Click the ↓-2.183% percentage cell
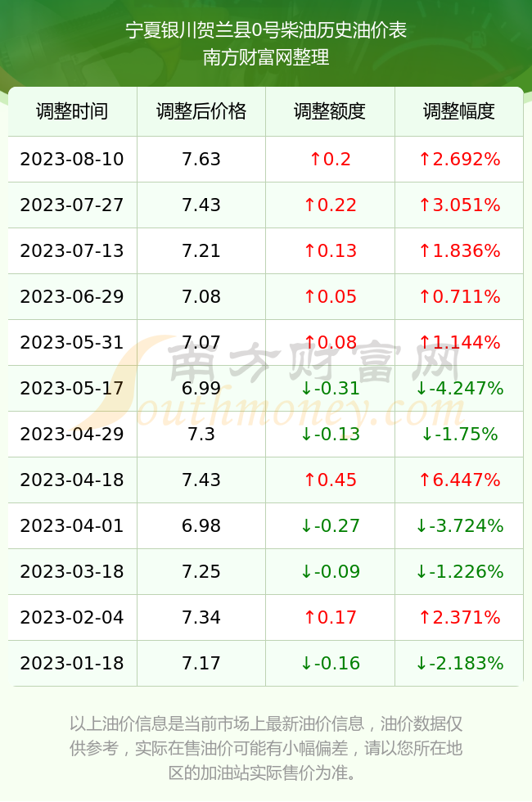Viewport: 532px width, 802px height. (459, 664)
